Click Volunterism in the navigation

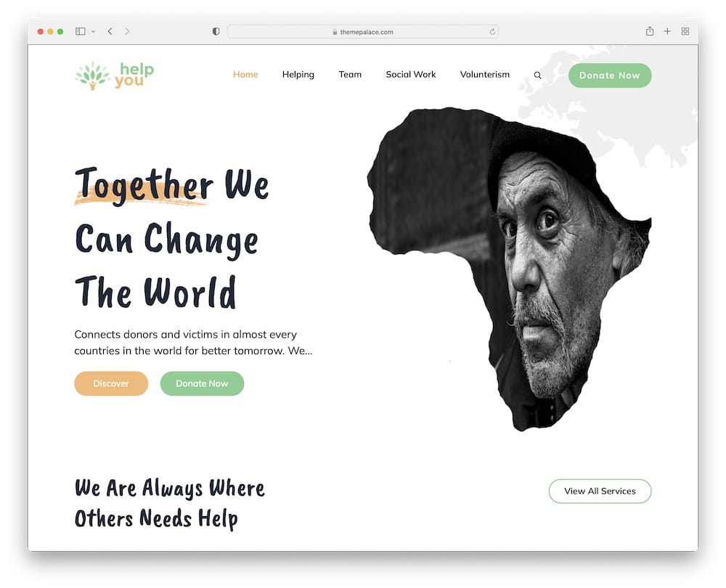pyautogui.click(x=485, y=75)
